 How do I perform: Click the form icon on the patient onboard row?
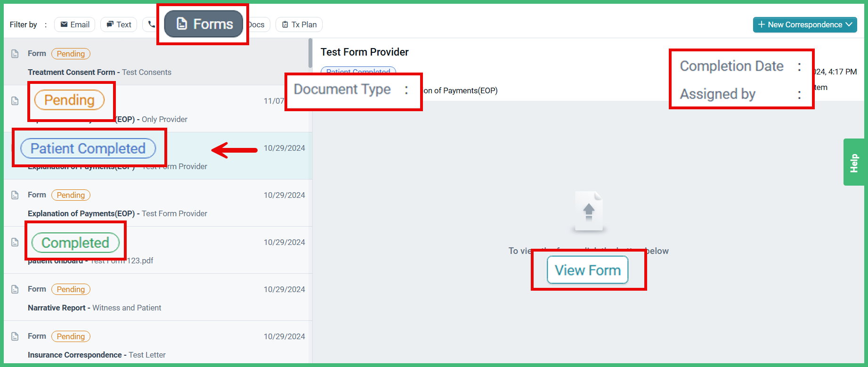click(x=15, y=242)
